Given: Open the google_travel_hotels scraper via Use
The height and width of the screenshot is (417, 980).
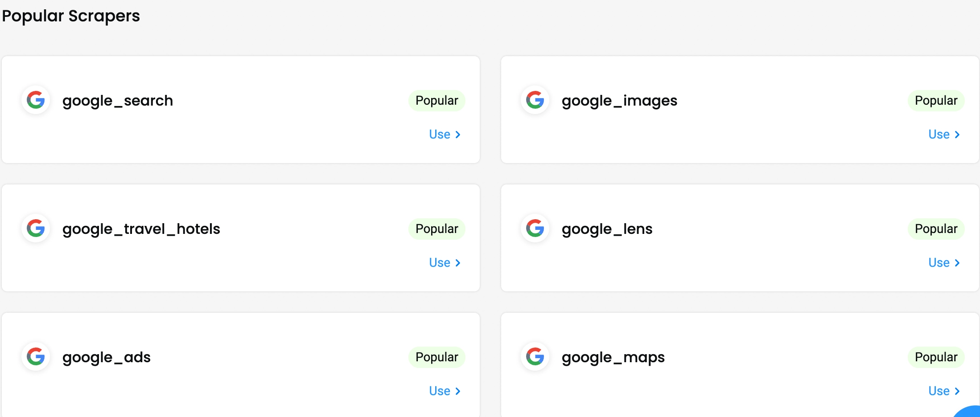Looking at the screenshot, I should click(445, 263).
